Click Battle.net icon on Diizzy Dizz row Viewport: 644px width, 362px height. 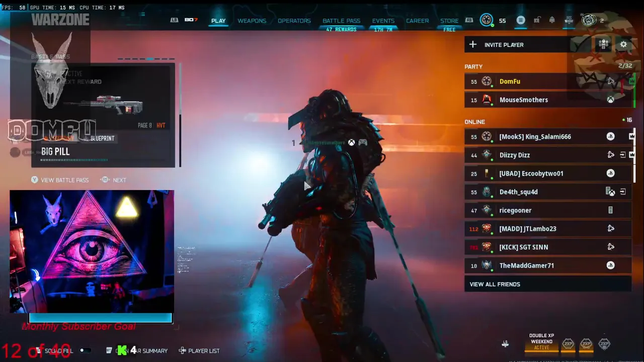[610, 155]
